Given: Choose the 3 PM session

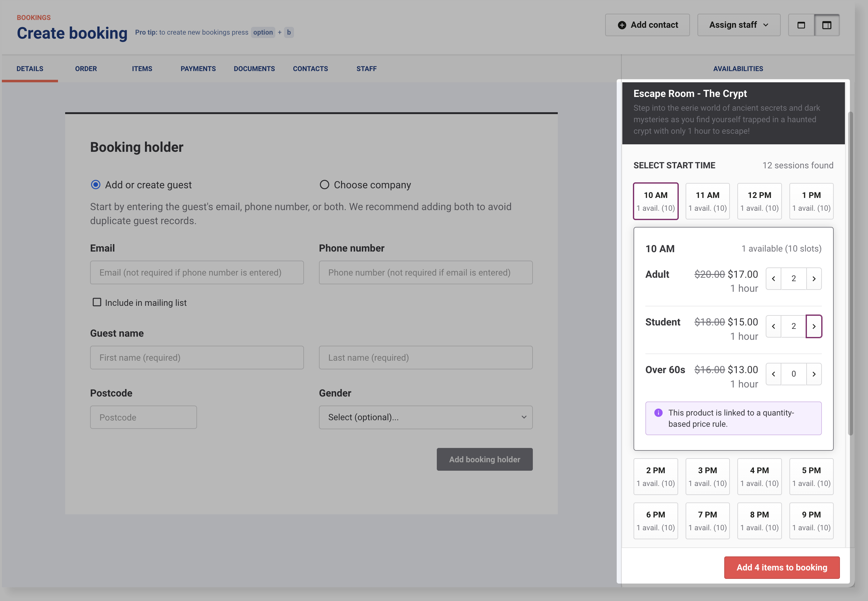Looking at the screenshot, I should tap(707, 476).
